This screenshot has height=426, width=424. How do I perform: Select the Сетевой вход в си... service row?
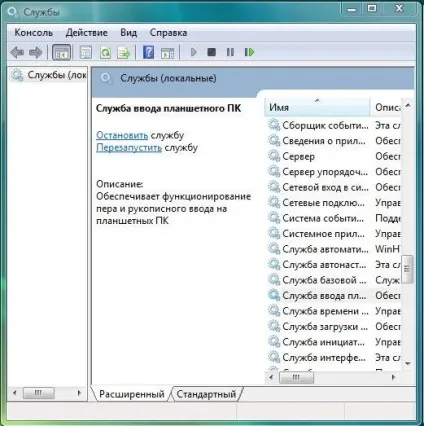tap(333, 187)
